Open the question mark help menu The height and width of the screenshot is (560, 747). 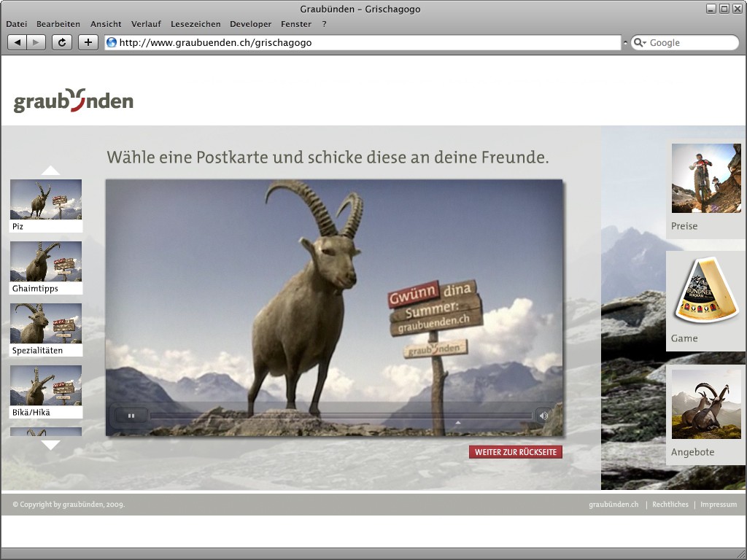(325, 24)
